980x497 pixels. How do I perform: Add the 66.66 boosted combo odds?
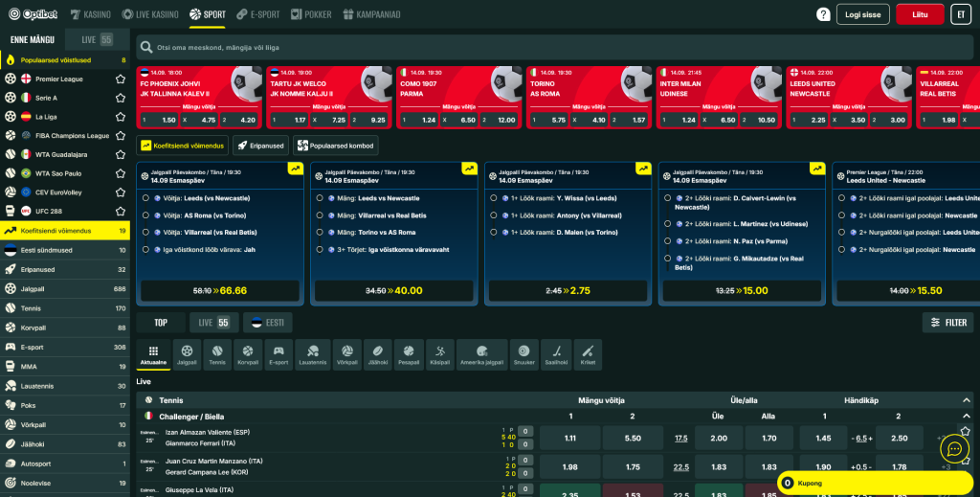tap(220, 291)
